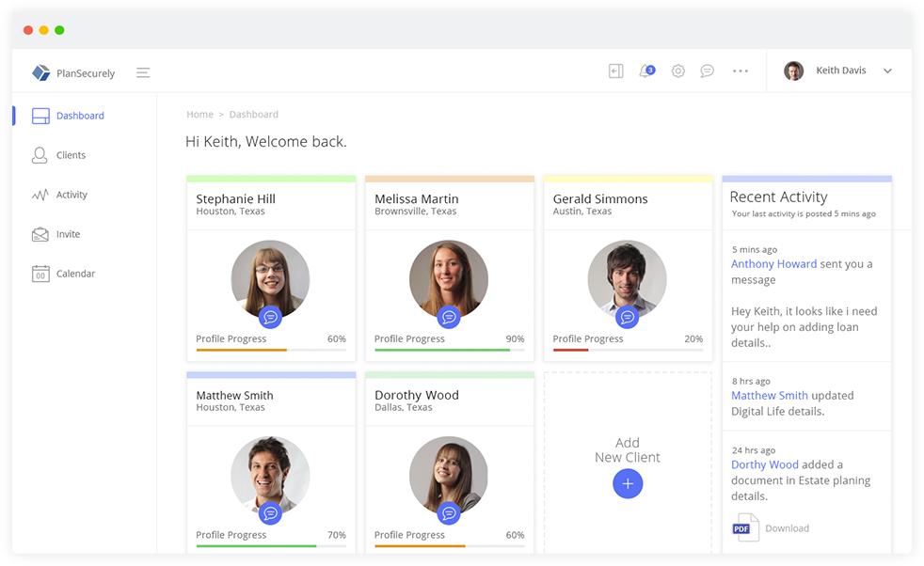Screen dimensions: 924x566
Task: Open the notifications bell icon
Action: click(x=645, y=71)
